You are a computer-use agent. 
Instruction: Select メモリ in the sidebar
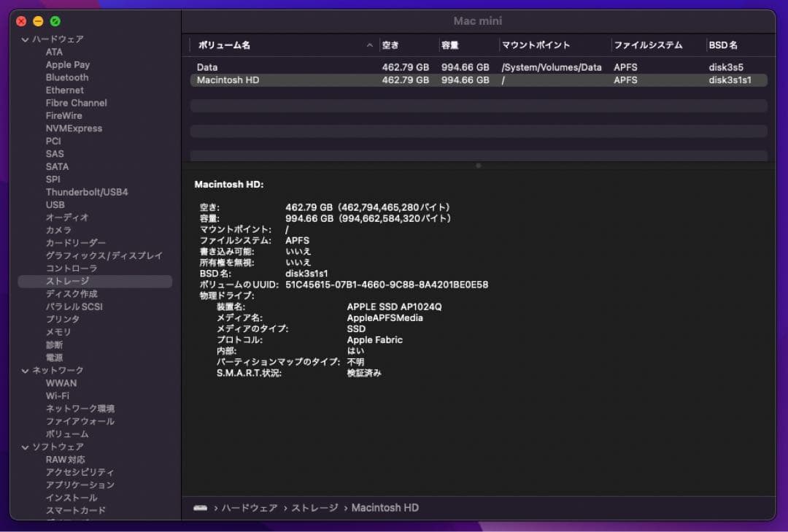pyautogui.click(x=58, y=332)
